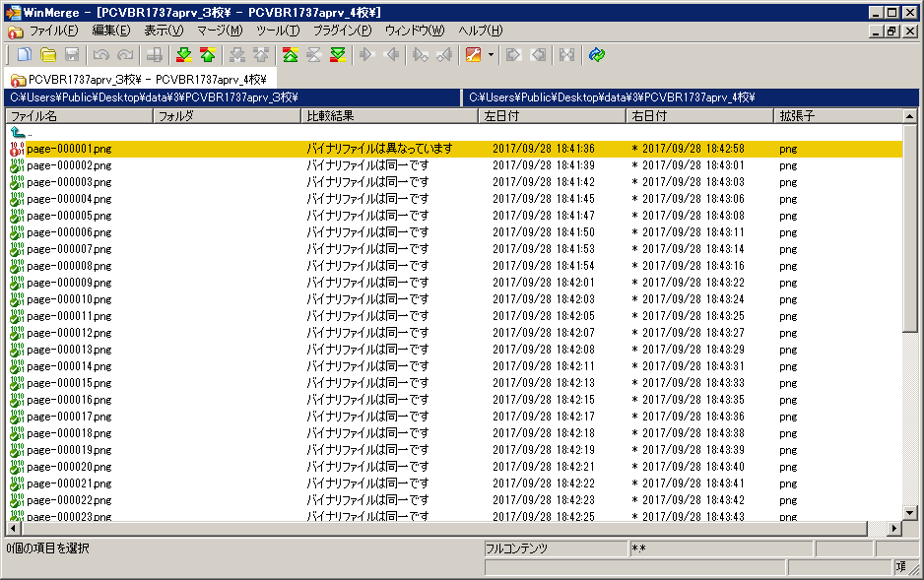Select file page-000018.png
This screenshot has height=580, width=924.
(x=69, y=433)
